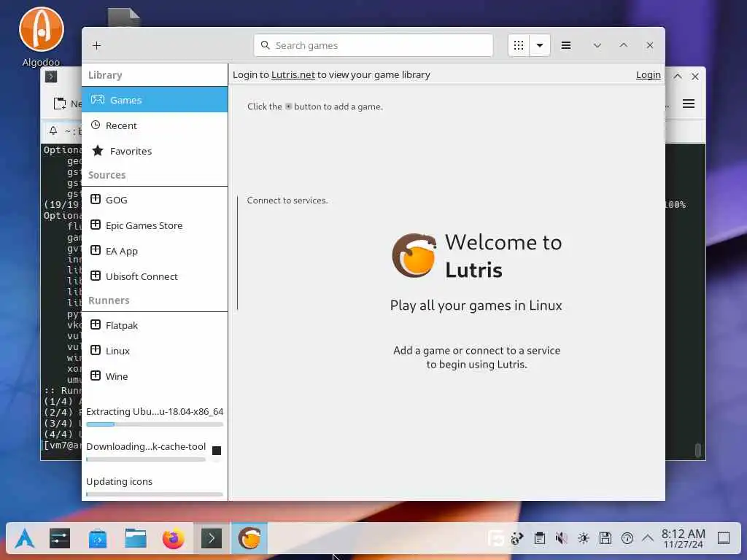The width and height of the screenshot is (747, 560).
Task: Click the terminal scrollbar handle
Action: [698, 450]
